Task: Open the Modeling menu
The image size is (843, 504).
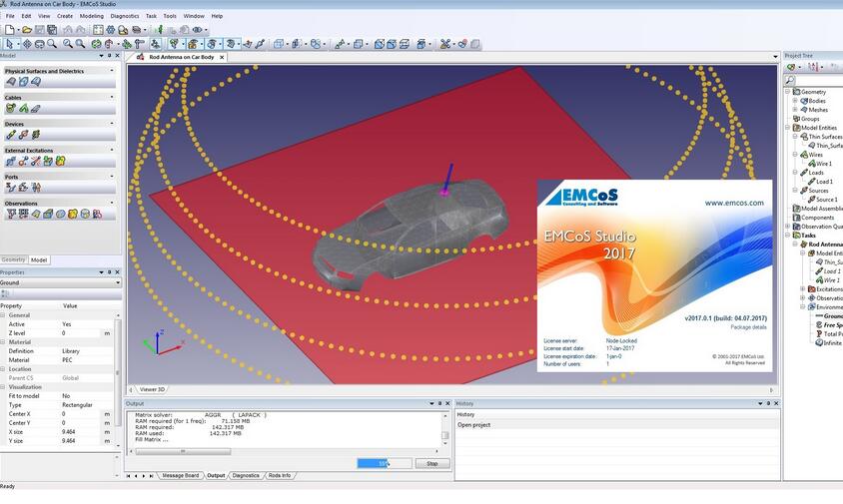Action: (92, 16)
